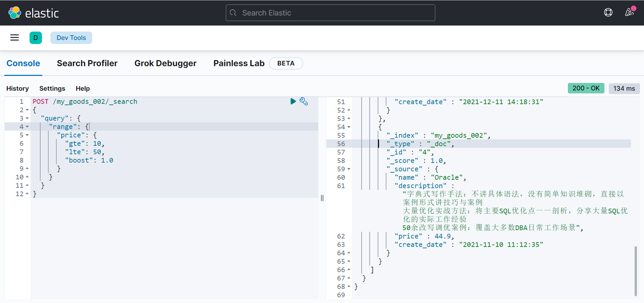Click the Elastic logo

(33, 13)
